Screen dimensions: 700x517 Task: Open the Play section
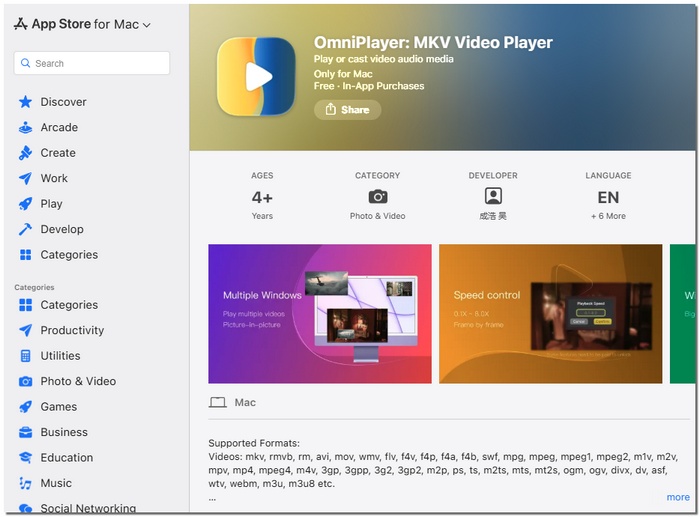point(51,204)
